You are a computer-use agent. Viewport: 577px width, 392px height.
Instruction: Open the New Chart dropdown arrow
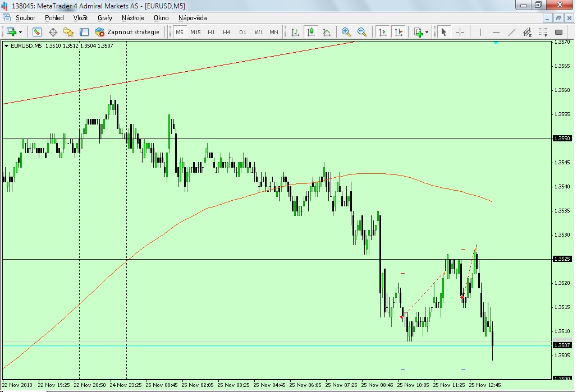pos(20,33)
